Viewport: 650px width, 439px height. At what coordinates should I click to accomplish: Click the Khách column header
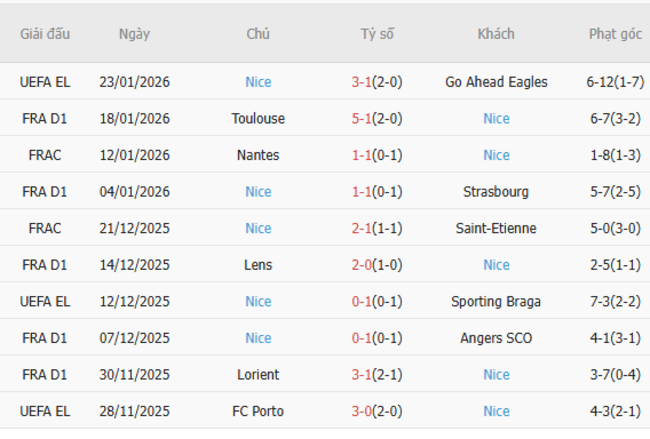point(496,34)
